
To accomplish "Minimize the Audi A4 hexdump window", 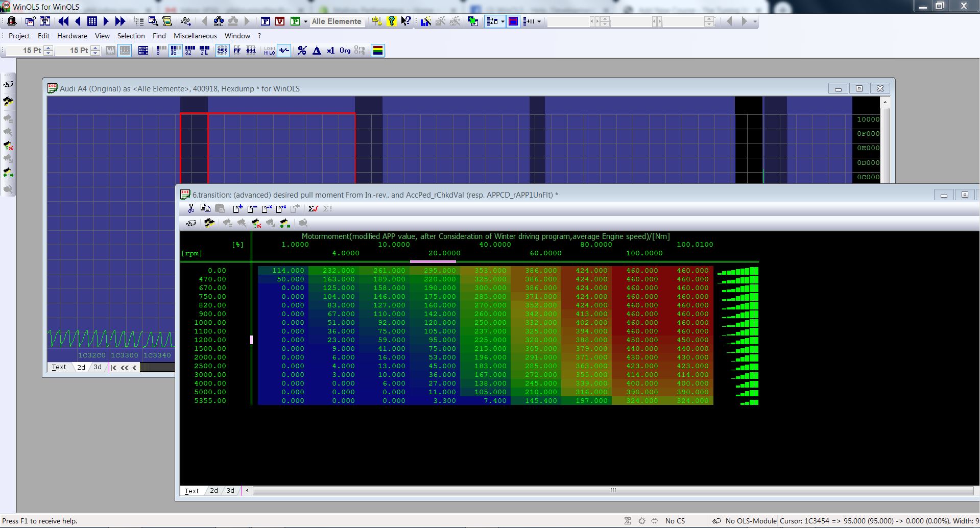I will click(838, 88).
